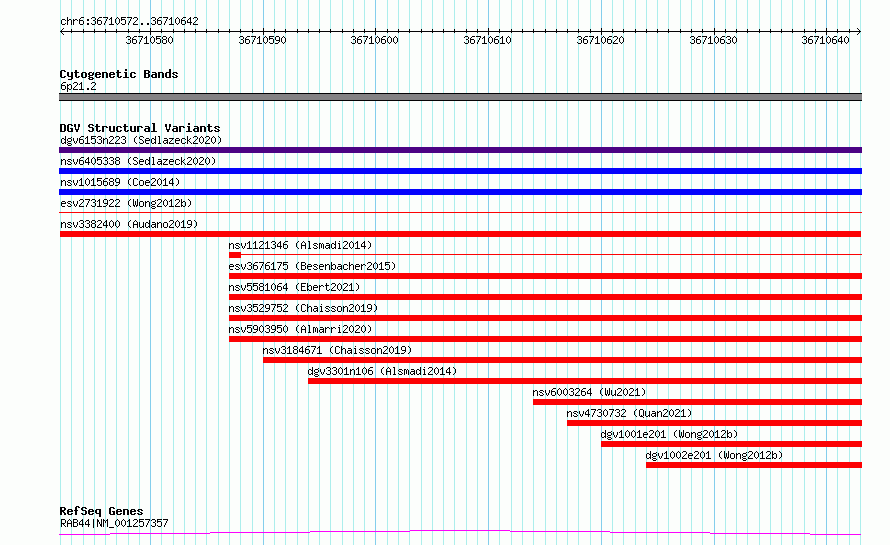Click the short thick red nsv1121346 segment
The height and width of the screenshot is (545, 890).
(x=235, y=255)
